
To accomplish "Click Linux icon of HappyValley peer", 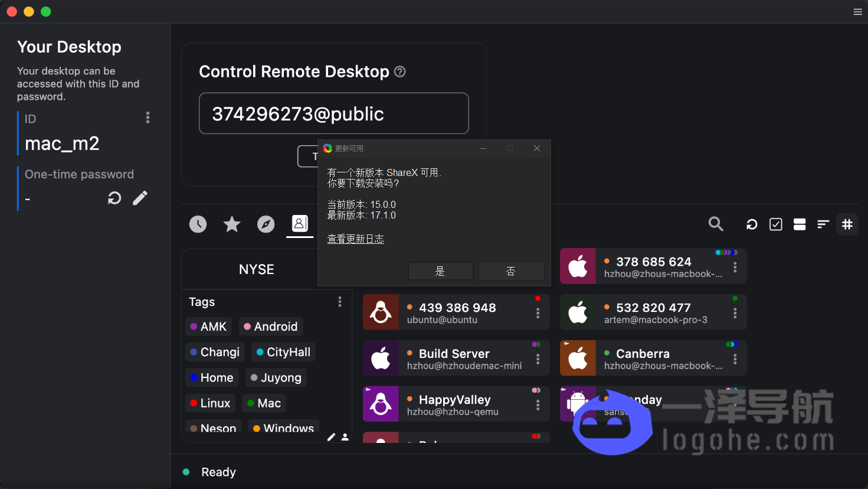I will (x=381, y=404).
